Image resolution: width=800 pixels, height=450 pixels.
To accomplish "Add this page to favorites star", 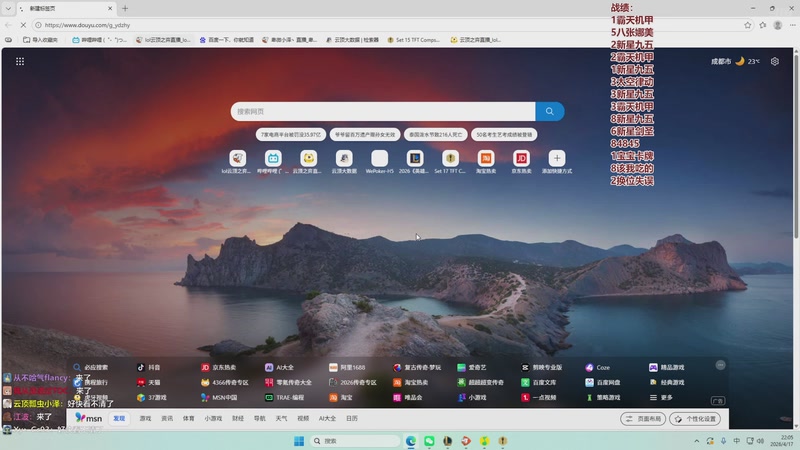I will pyautogui.click(x=747, y=25).
